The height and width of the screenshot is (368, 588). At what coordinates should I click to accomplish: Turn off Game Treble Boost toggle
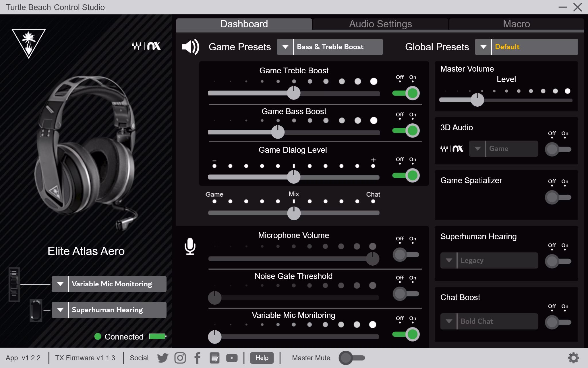406,93
